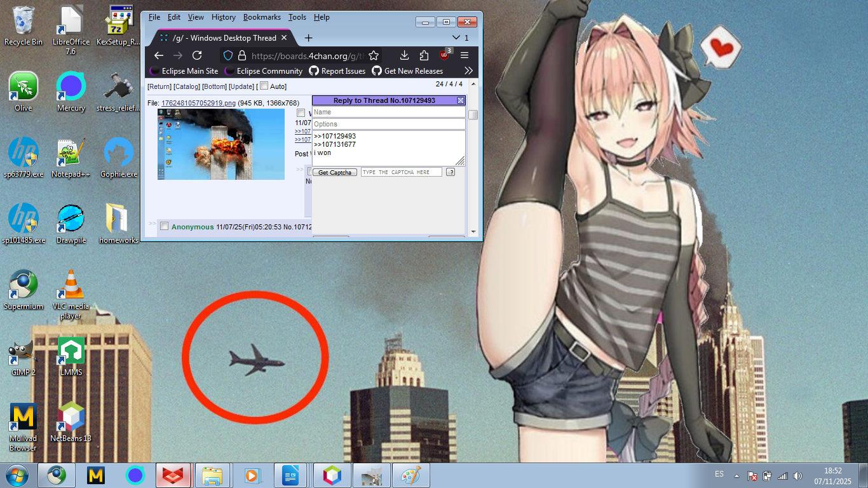
Task: Open the View menu
Action: tap(196, 17)
